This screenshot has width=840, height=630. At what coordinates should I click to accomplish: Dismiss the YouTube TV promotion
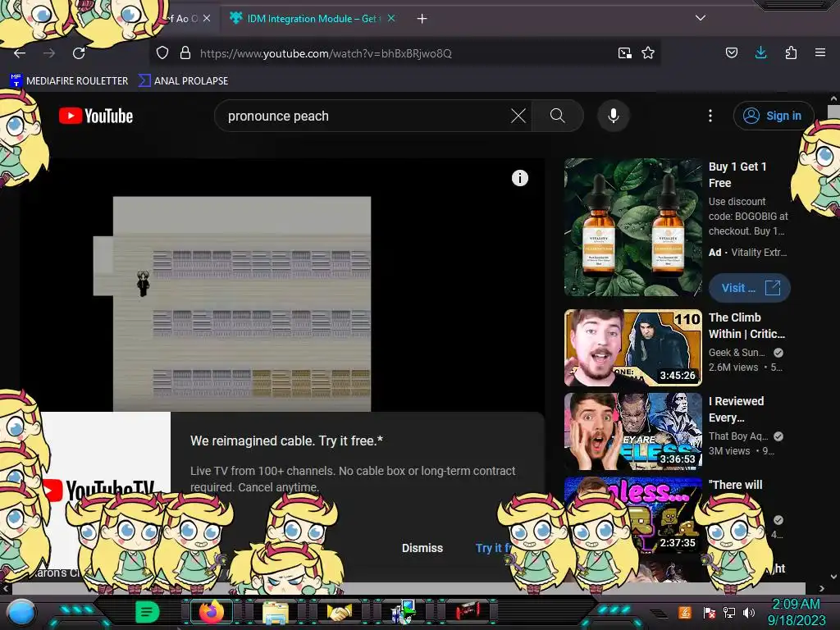pyautogui.click(x=422, y=548)
